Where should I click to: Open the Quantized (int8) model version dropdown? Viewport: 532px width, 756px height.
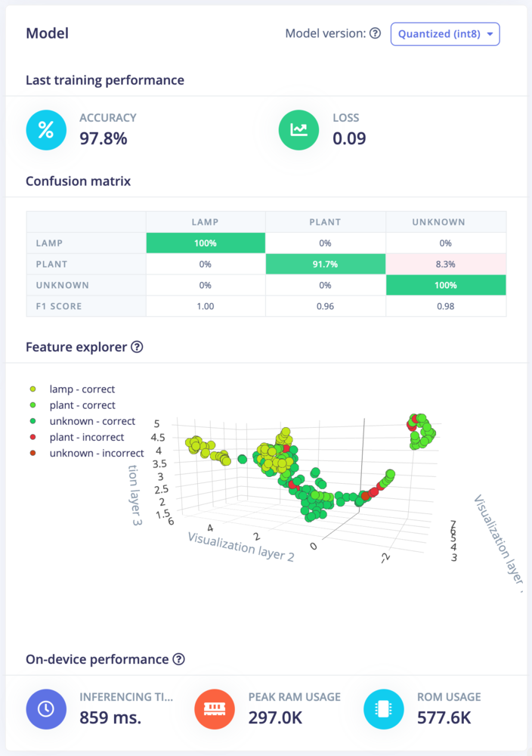coord(445,34)
